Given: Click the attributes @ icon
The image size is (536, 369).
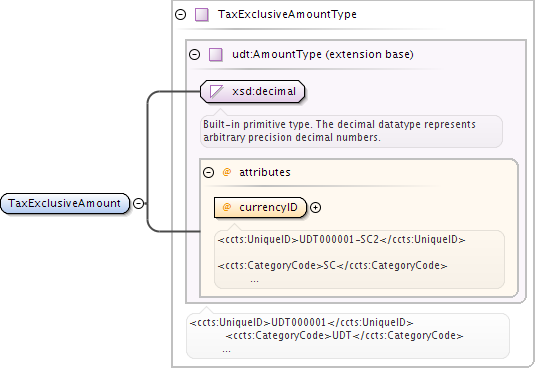Looking at the screenshot, I should pyautogui.click(x=227, y=172).
